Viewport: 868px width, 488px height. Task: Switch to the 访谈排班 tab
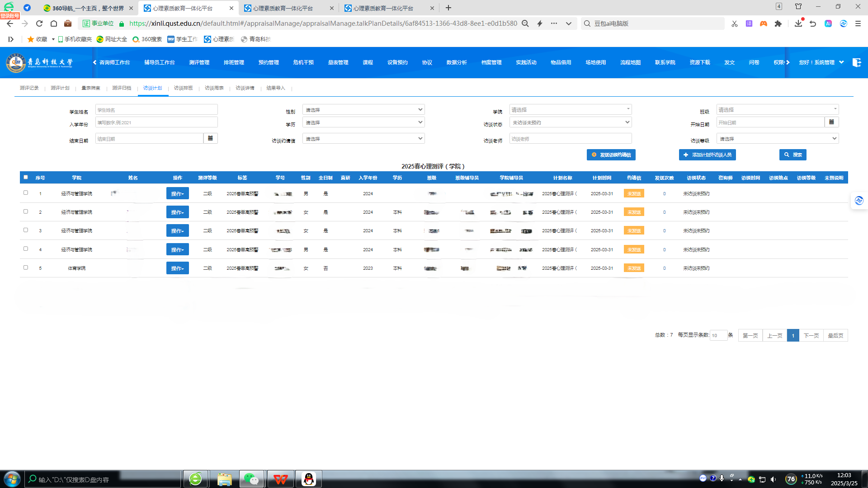coord(183,88)
